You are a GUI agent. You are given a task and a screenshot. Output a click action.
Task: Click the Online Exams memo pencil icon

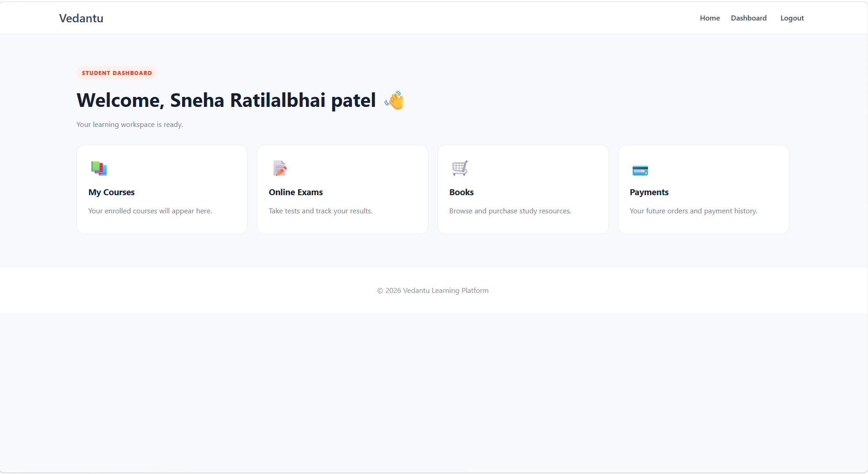[x=279, y=168]
